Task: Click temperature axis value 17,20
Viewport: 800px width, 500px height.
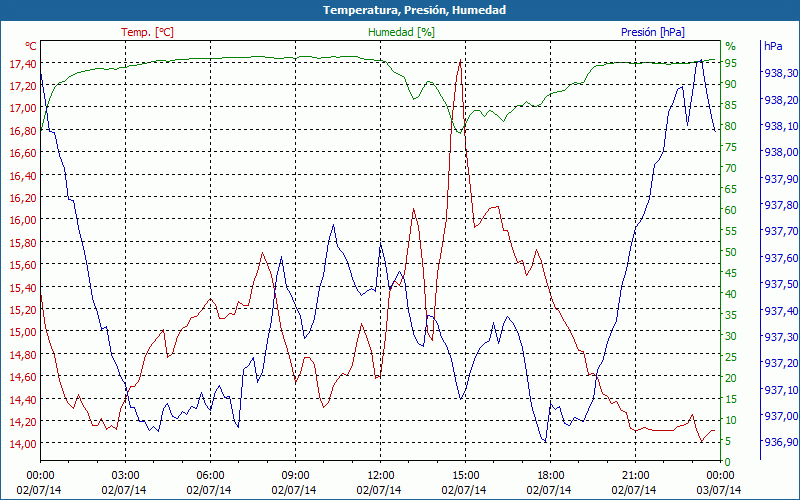Action: coord(23,86)
